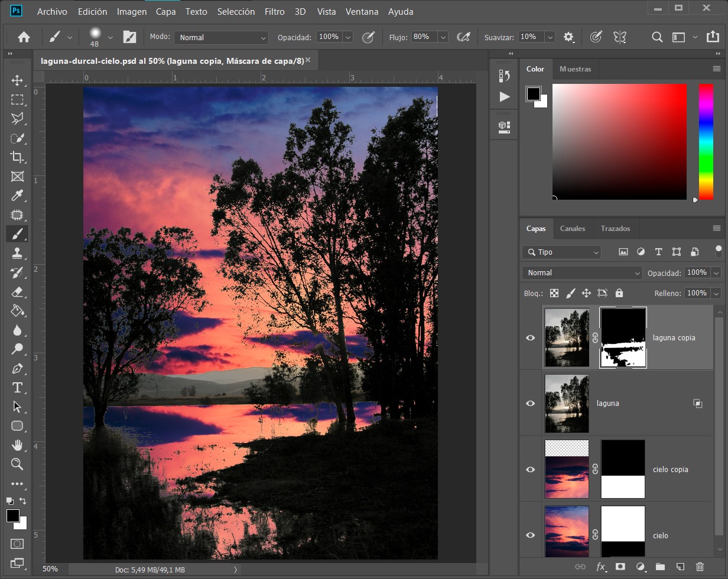Click the 50% zoom level field
Viewport: 728px width, 579px height.
50,569
